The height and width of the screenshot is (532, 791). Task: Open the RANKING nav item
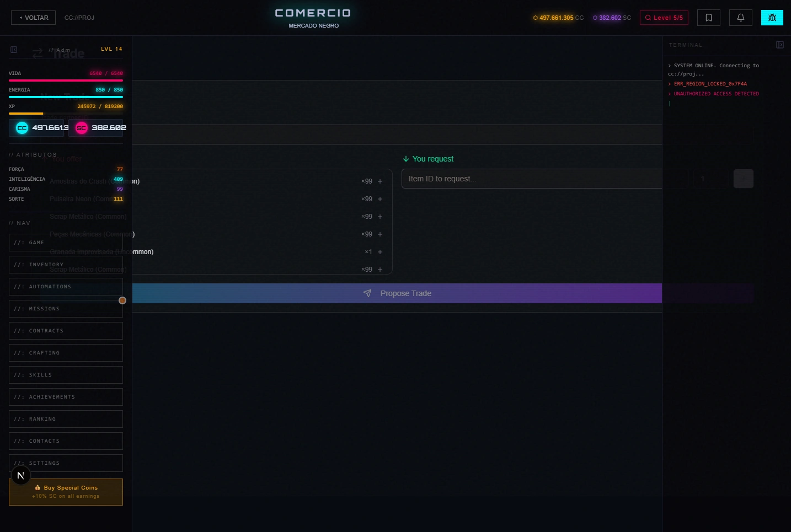pyautogui.click(x=66, y=419)
